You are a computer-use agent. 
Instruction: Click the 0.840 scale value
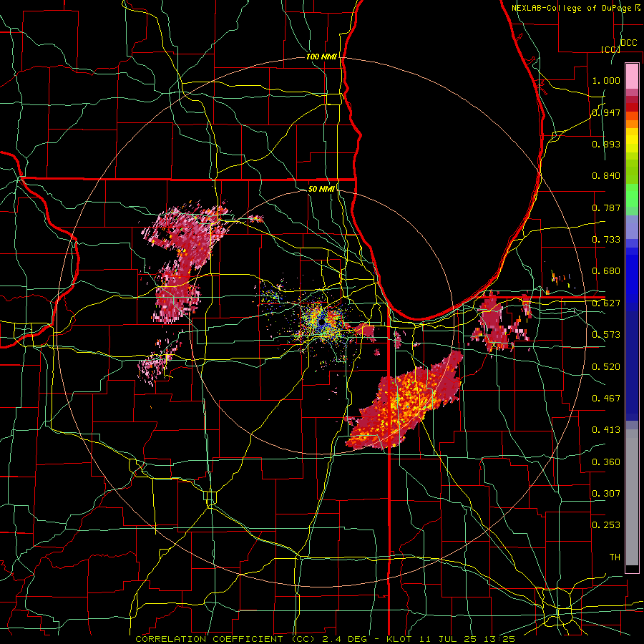[x=606, y=176]
